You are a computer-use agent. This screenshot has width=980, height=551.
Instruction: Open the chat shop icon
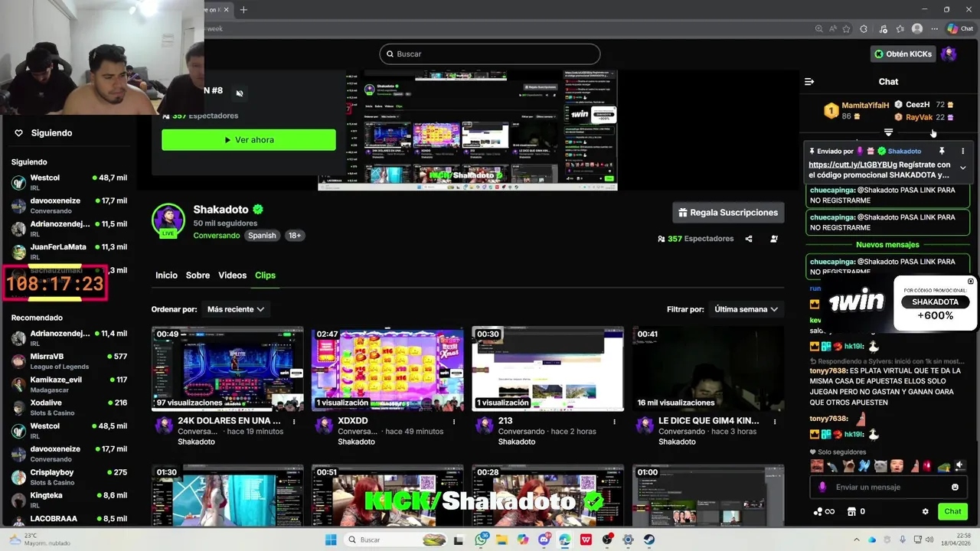852,511
